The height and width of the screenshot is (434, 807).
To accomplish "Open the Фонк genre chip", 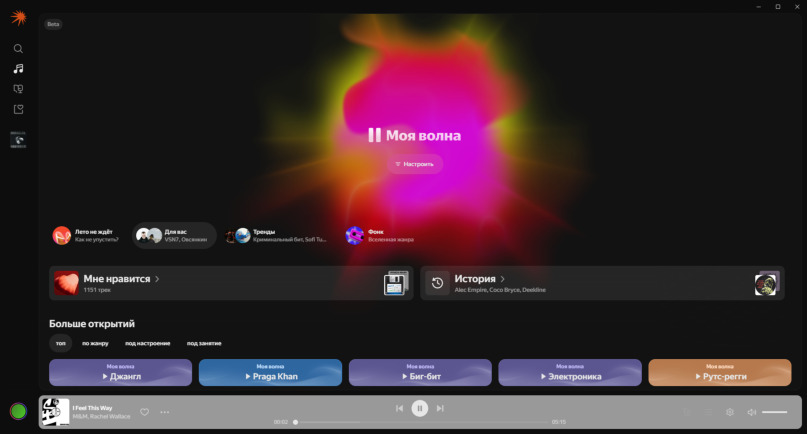I will pos(380,235).
